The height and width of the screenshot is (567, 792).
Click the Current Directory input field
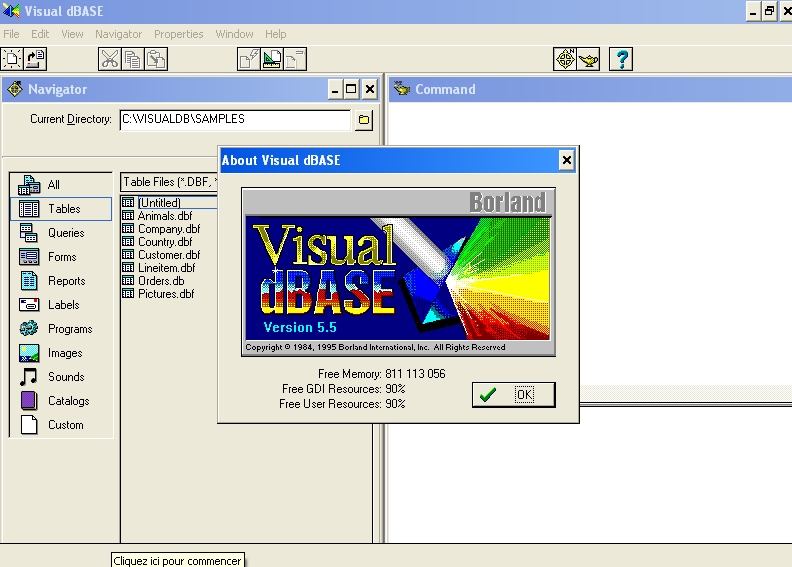click(235, 120)
